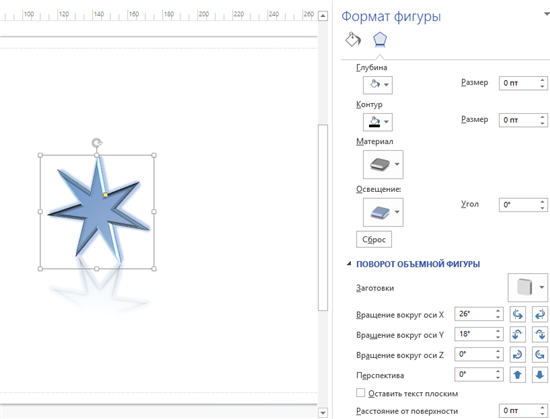550x419 pixels.
Task: Widen perspective with down arrow button
Action: (540, 375)
